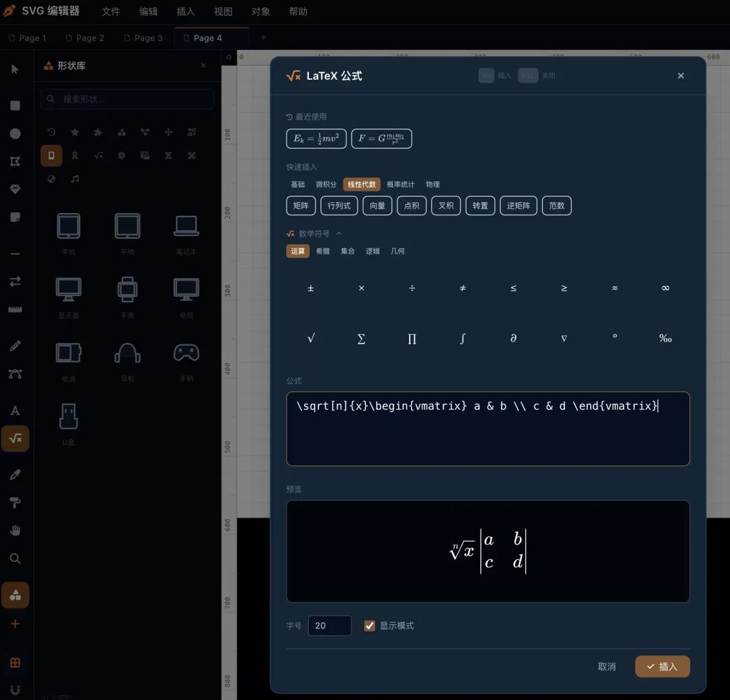Select the eyedropper color picker tool
This screenshot has height=700, width=730.
(x=15, y=475)
